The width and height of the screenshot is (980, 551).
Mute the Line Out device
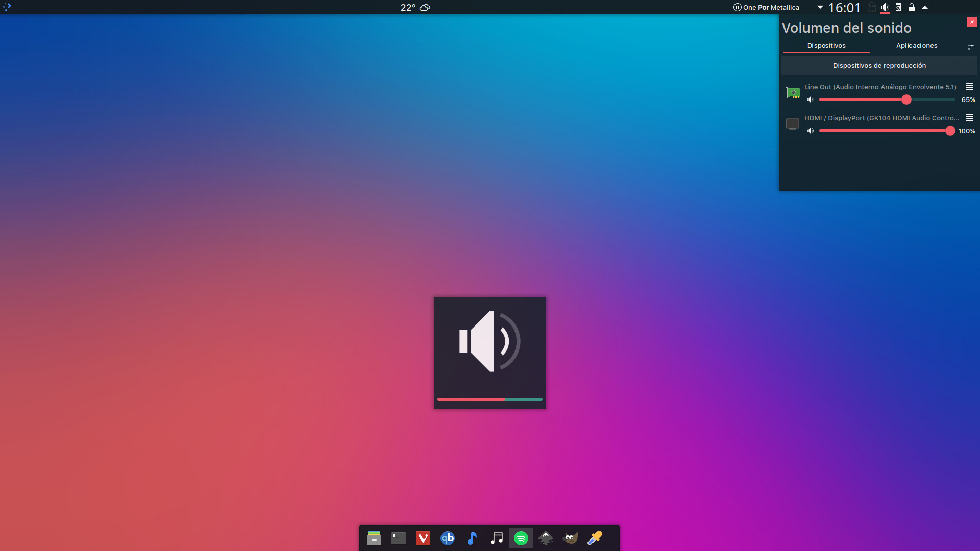pyautogui.click(x=810, y=99)
